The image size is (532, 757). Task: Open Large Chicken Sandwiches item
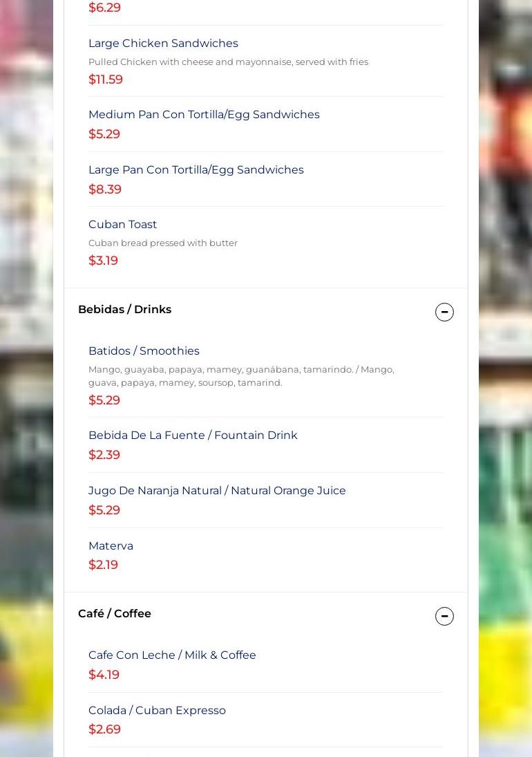coord(163,44)
